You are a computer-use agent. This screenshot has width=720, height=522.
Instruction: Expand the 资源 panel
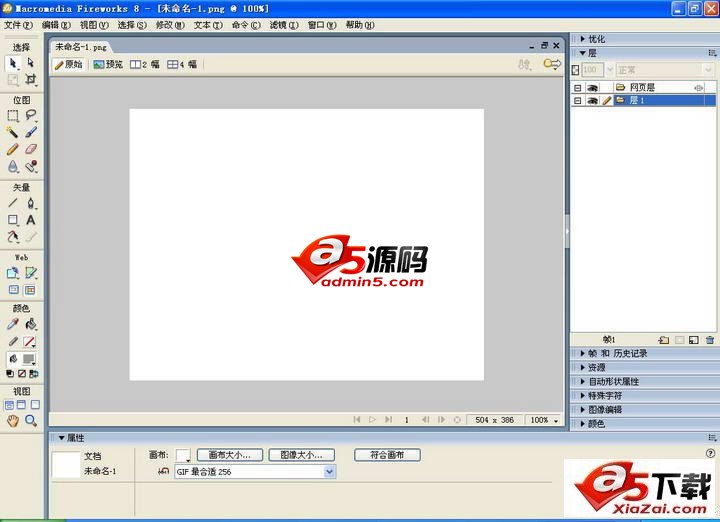(583, 368)
